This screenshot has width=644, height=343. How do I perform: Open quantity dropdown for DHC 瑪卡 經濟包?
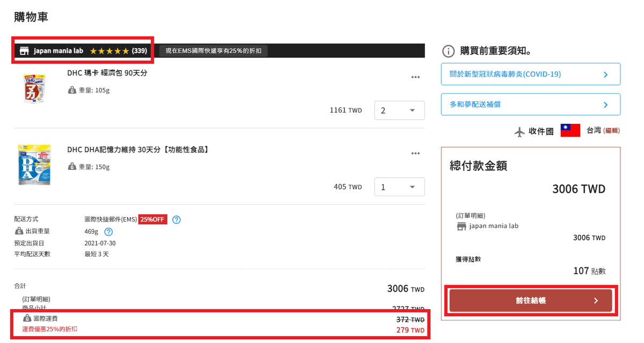point(399,110)
